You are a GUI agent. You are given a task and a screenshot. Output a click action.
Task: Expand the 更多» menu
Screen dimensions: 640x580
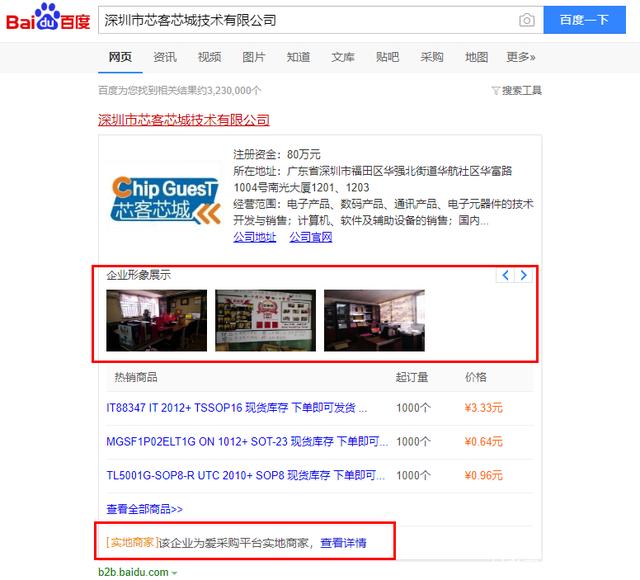(521, 57)
